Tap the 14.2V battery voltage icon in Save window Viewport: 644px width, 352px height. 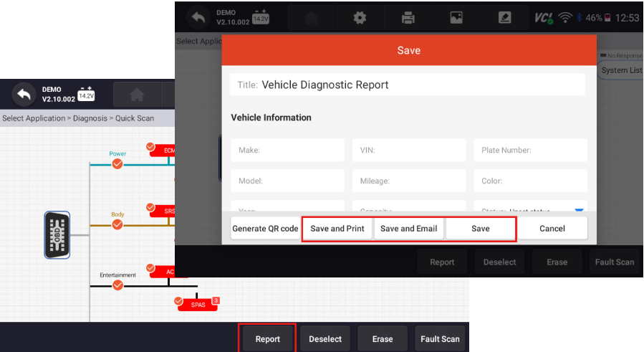(260, 17)
